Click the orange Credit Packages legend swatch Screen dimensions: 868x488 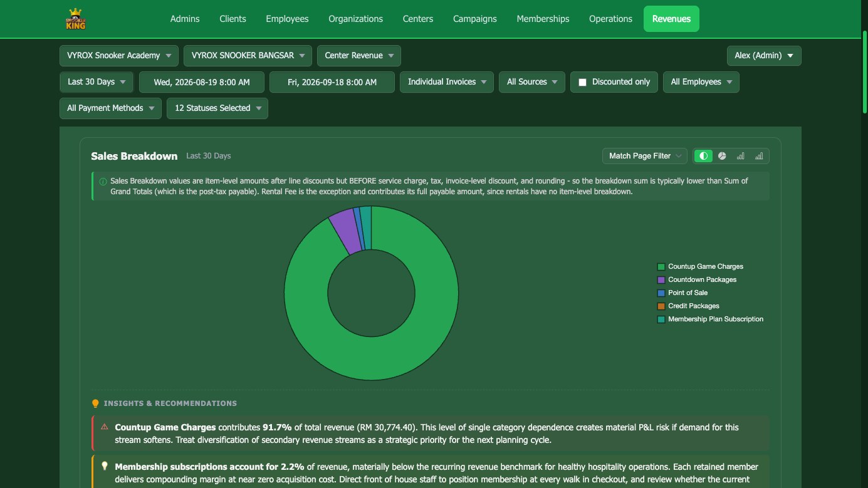(661, 306)
